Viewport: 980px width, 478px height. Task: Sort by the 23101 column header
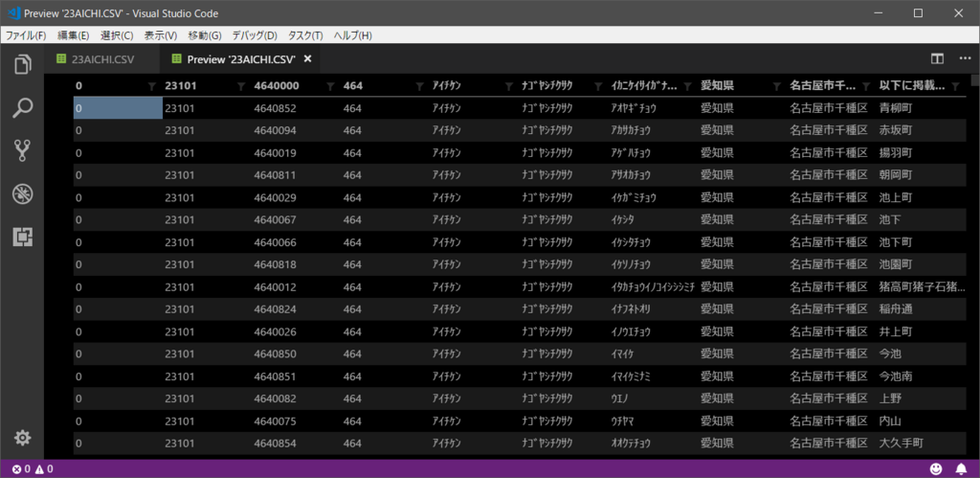click(x=181, y=86)
